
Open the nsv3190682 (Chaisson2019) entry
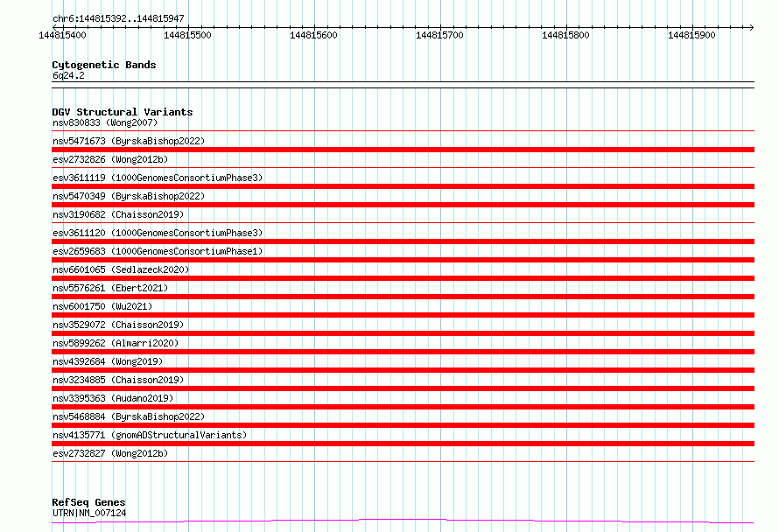pos(403,223)
